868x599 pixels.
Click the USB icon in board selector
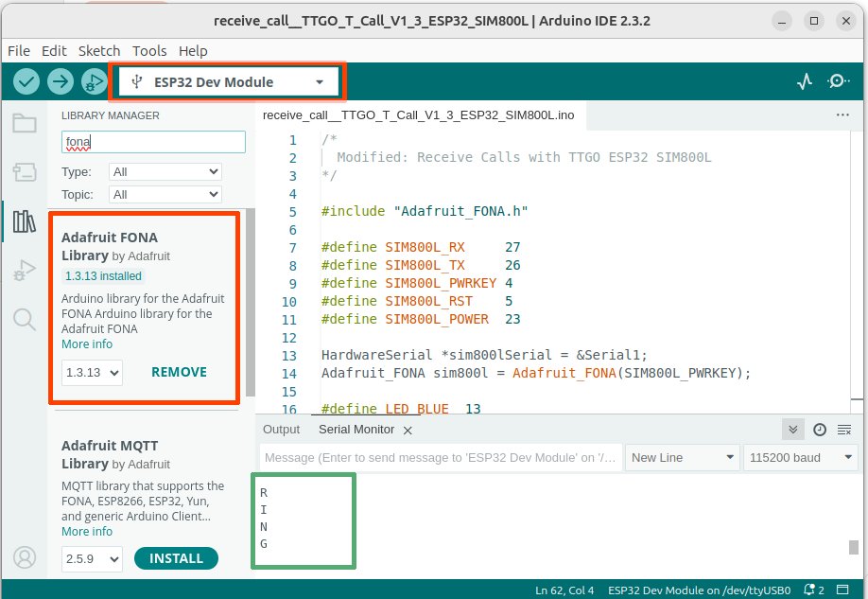[137, 82]
